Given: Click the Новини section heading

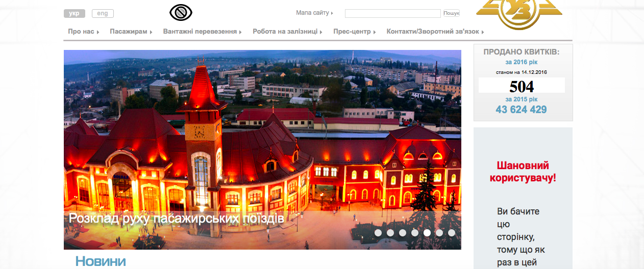Looking at the screenshot, I should coord(101,261).
